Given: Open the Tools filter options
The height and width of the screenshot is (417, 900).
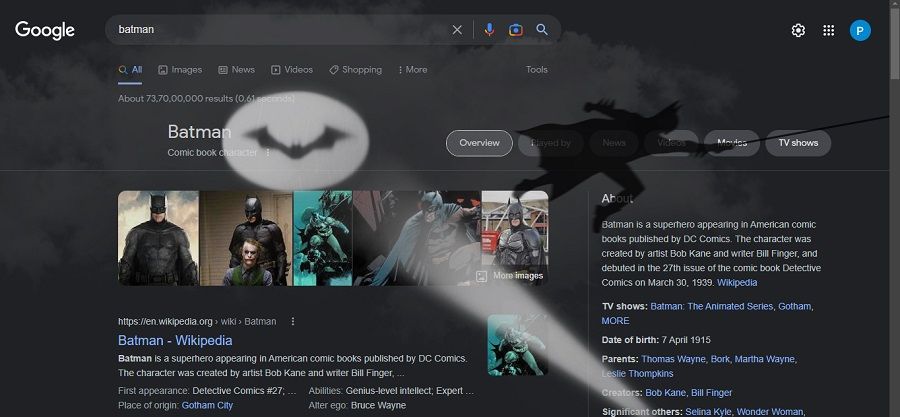Looking at the screenshot, I should [x=537, y=70].
